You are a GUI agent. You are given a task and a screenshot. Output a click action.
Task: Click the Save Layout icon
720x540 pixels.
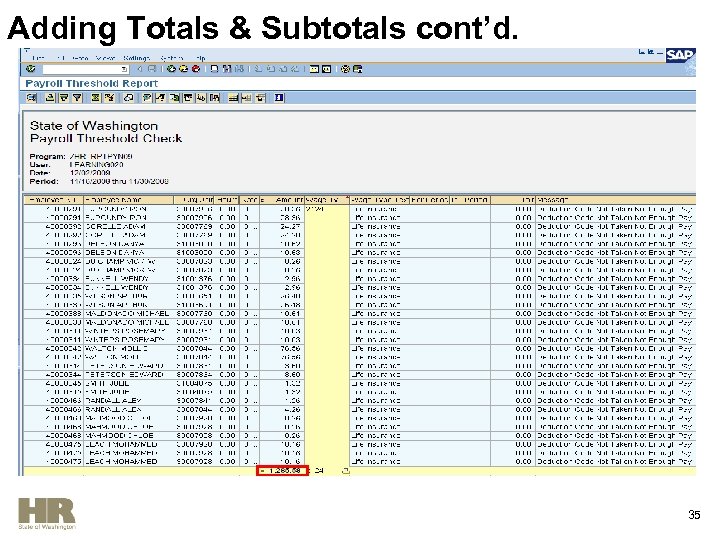pos(260,97)
